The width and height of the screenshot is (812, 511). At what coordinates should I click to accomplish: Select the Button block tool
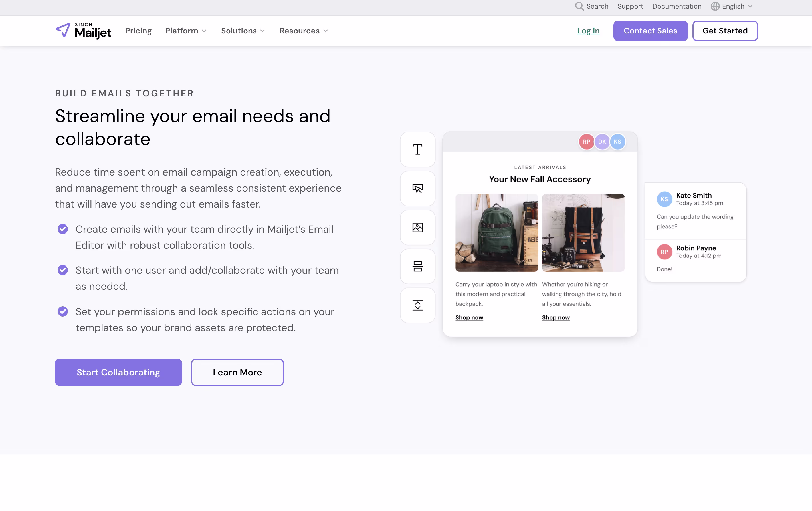point(417,188)
